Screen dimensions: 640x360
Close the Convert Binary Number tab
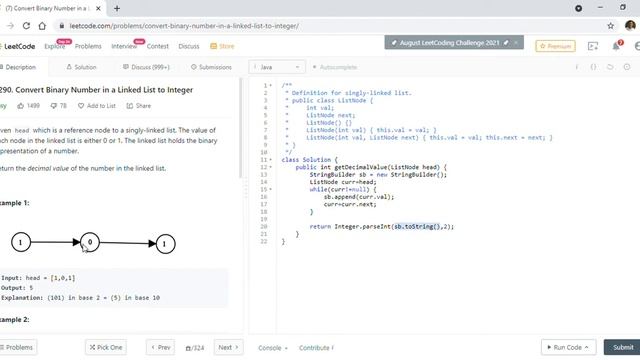point(98,8)
